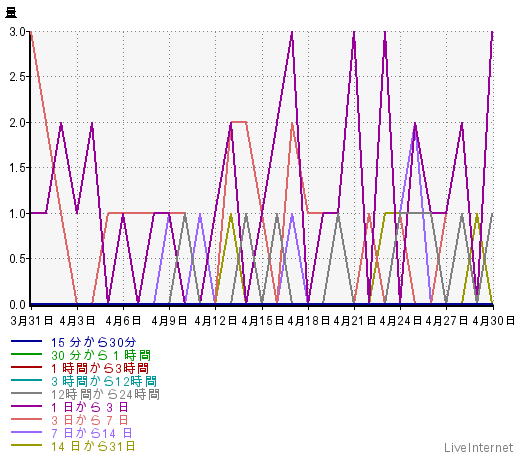Select the 14日から31日 legend label
Viewport: 520px width, 457px height.
pyautogui.click(x=93, y=446)
